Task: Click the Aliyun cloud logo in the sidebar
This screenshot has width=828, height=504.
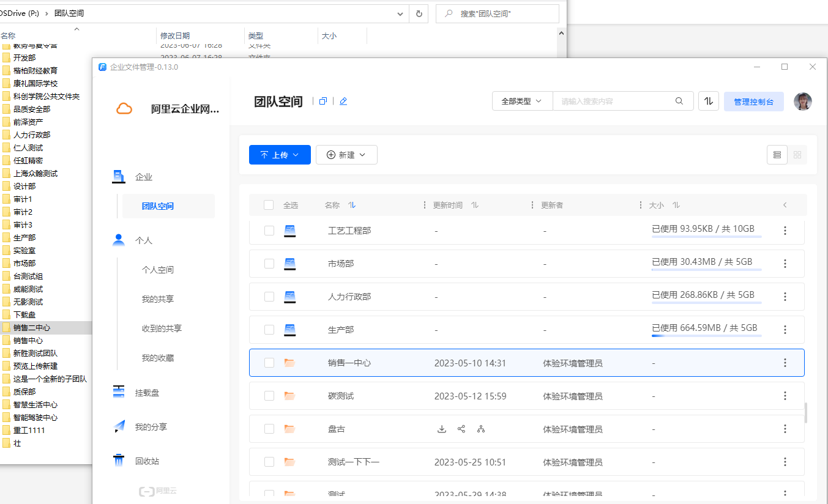Action: pyautogui.click(x=124, y=109)
